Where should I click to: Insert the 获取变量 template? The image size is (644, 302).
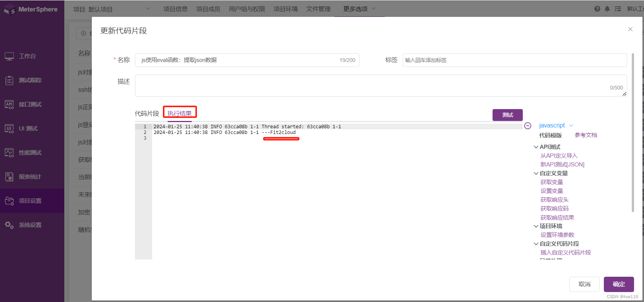coord(551,182)
